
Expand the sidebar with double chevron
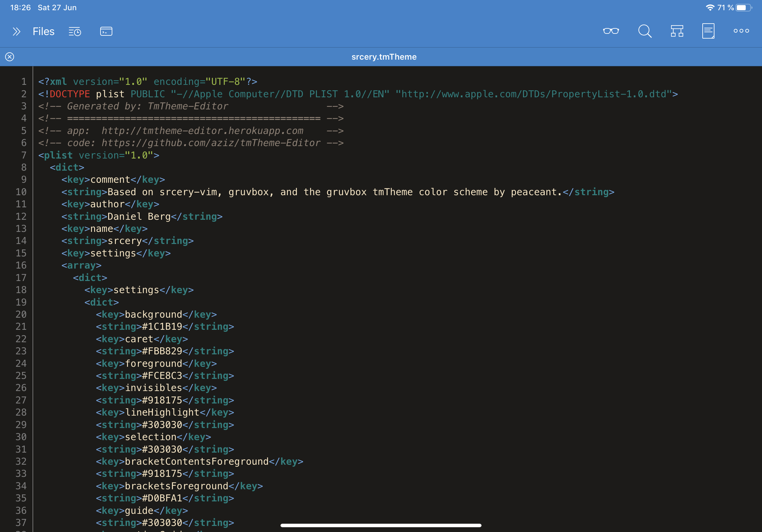click(x=16, y=32)
